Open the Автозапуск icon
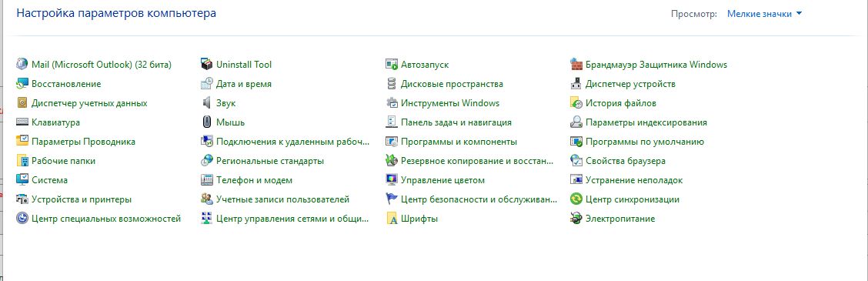Viewport: 868px width, 281px height. pyautogui.click(x=392, y=65)
